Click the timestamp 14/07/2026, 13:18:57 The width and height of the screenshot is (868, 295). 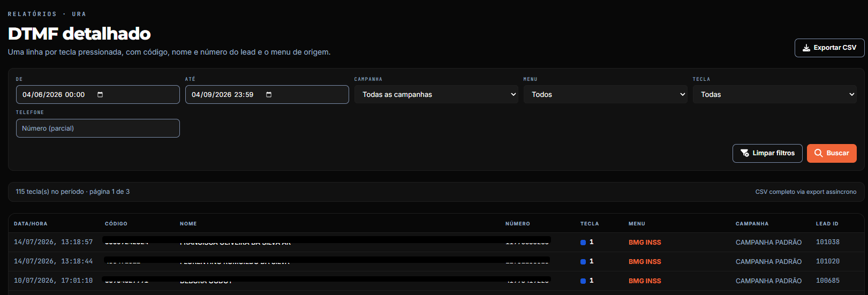pos(53,242)
